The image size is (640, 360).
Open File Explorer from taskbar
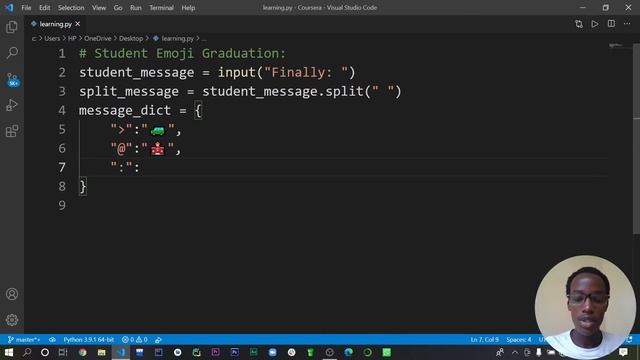pyautogui.click(x=101, y=352)
